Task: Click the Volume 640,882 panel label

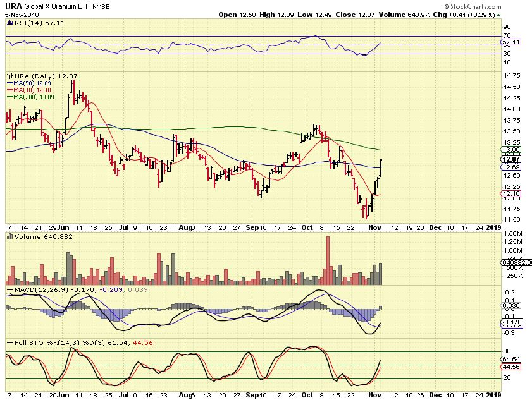Action: click(x=44, y=236)
